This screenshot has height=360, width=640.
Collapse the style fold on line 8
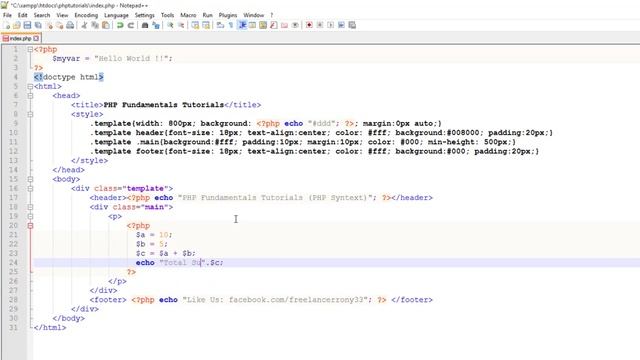30,114
